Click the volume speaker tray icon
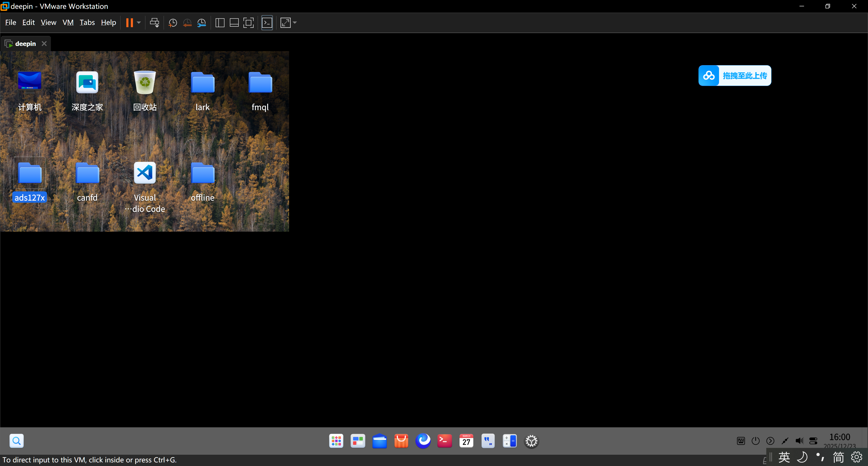The image size is (868, 466). [x=799, y=441]
